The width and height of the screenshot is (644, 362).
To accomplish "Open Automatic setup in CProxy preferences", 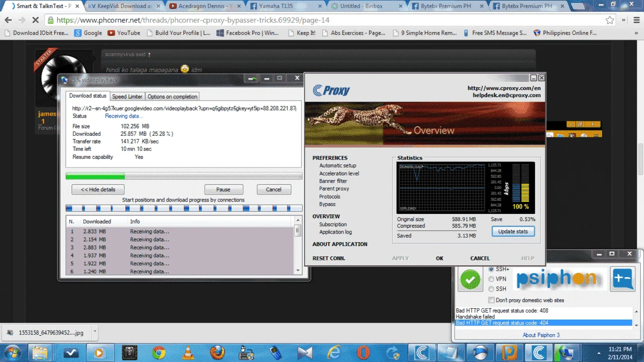I will 338,165.
